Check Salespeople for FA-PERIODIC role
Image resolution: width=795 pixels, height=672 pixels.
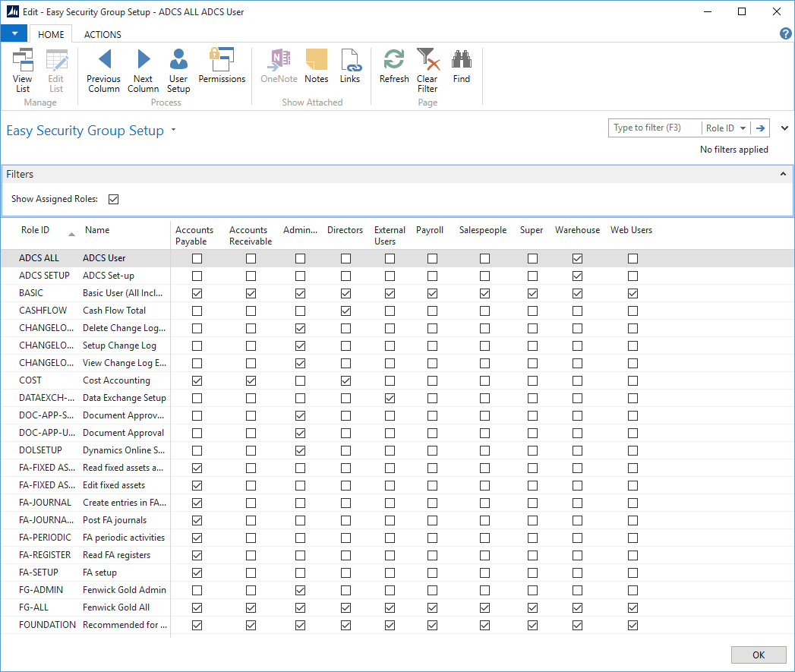(484, 538)
